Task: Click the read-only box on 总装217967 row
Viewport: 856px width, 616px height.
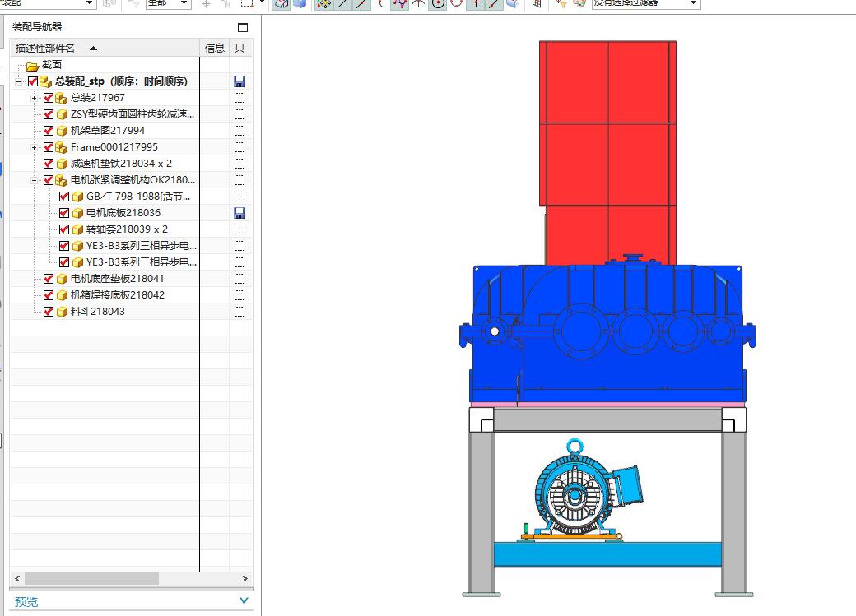Action: tap(240, 98)
